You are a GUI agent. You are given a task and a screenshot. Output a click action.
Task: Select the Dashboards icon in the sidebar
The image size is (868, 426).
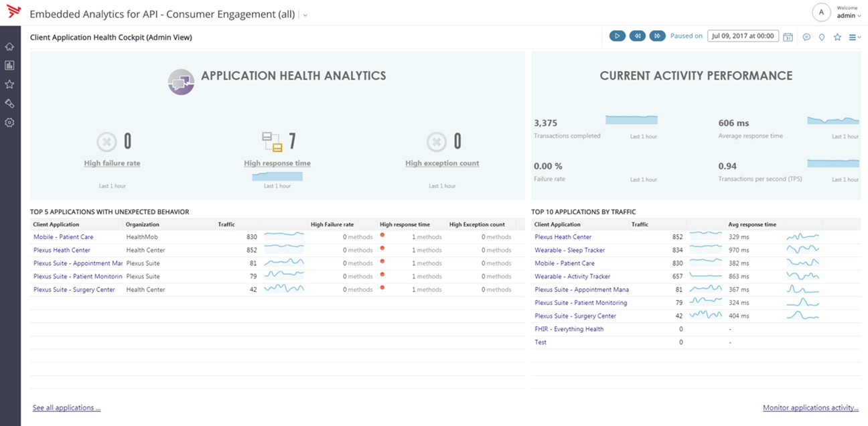9,65
